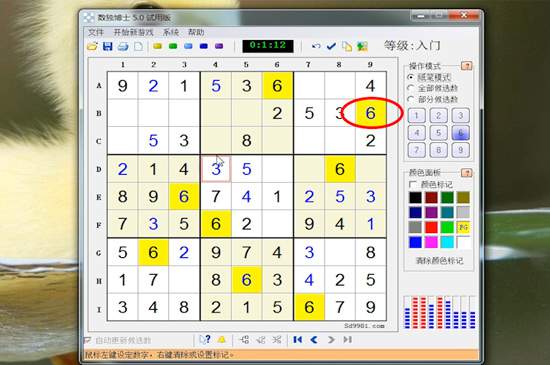Open the 系统 menu

click(x=171, y=33)
